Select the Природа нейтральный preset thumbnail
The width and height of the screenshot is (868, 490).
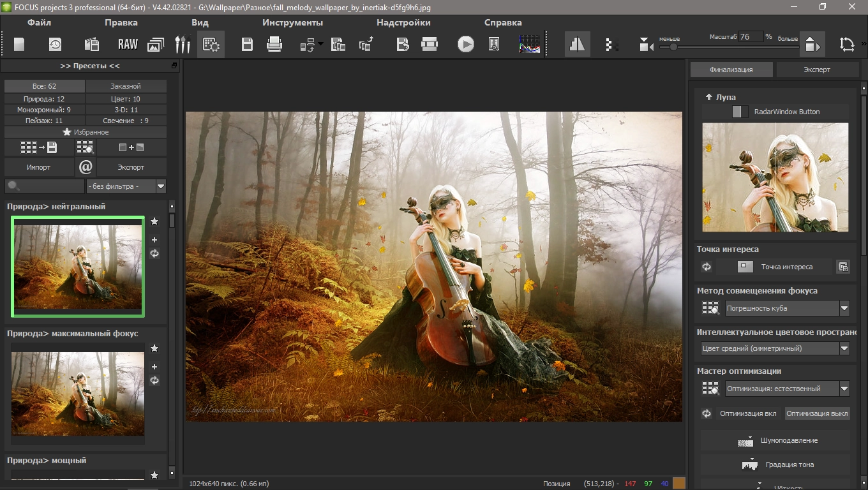(78, 267)
